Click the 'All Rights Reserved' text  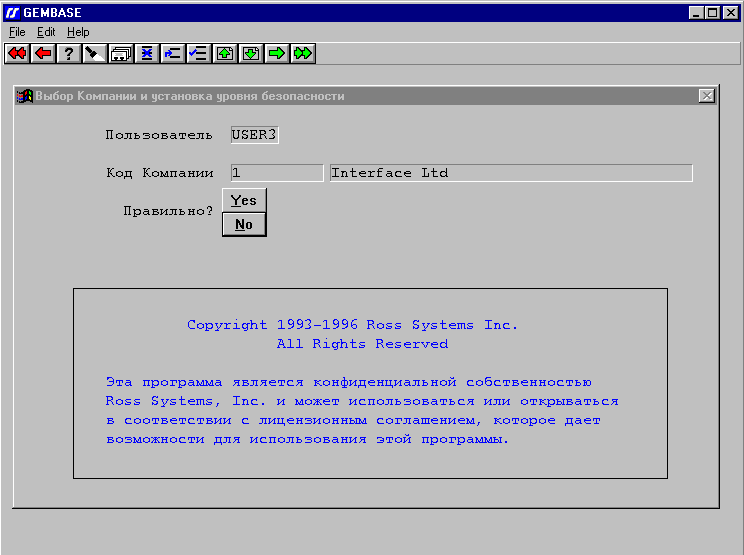tap(363, 344)
